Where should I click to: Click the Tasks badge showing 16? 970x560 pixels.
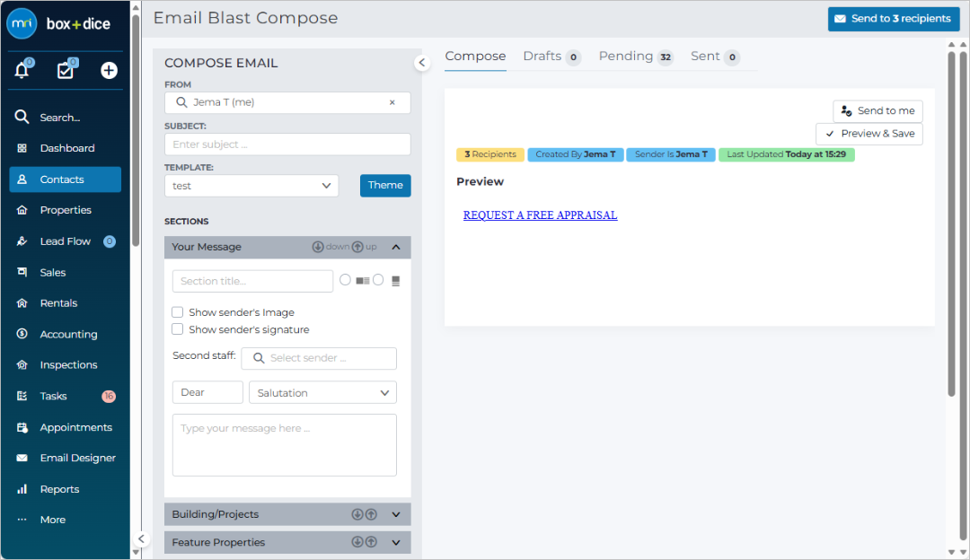109,396
